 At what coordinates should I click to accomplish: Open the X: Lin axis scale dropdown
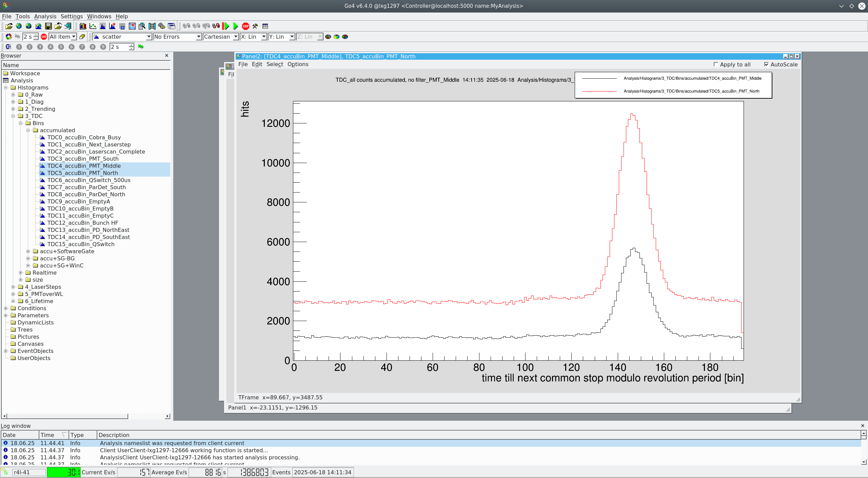[253, 37]
